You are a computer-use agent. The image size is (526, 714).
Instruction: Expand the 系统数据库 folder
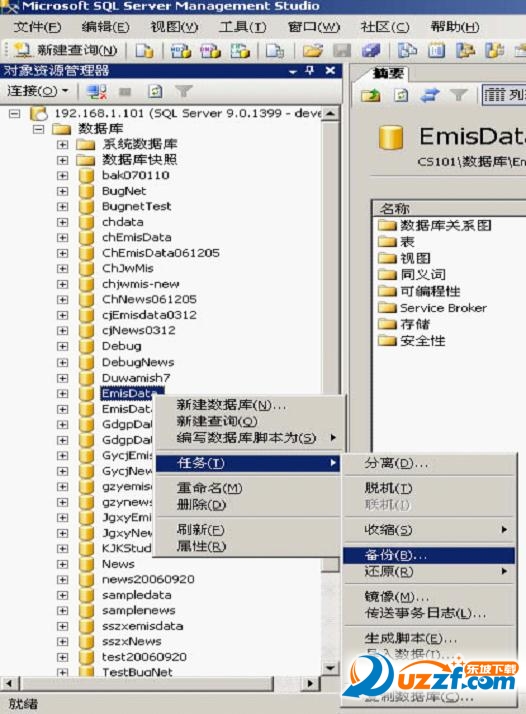[x=62, y=145]
